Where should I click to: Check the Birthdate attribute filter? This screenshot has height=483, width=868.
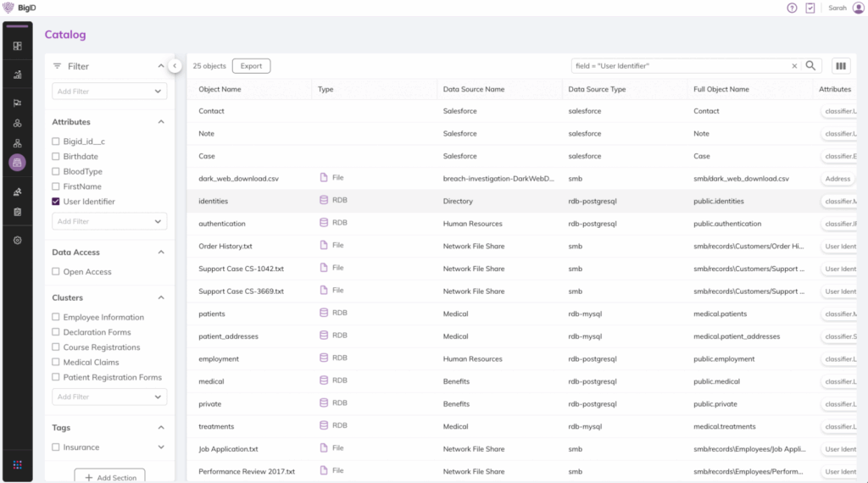56,157
